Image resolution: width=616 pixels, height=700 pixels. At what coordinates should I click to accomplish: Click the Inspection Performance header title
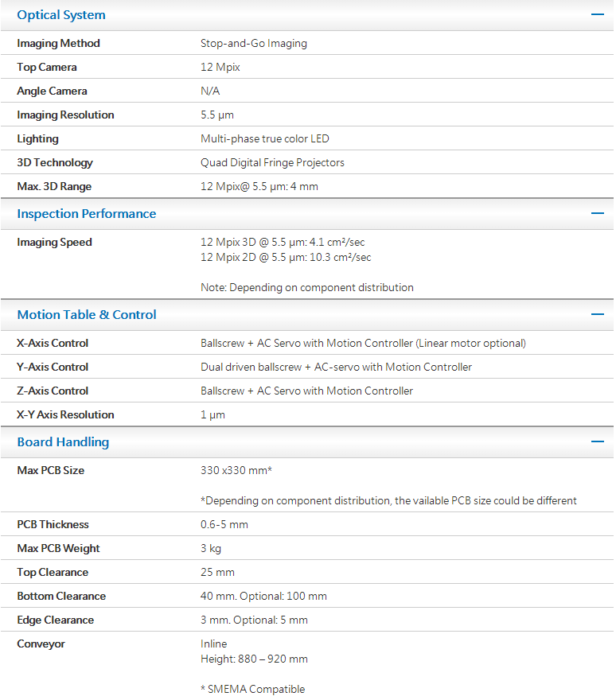pyautogui.click(x=87, y=214)
